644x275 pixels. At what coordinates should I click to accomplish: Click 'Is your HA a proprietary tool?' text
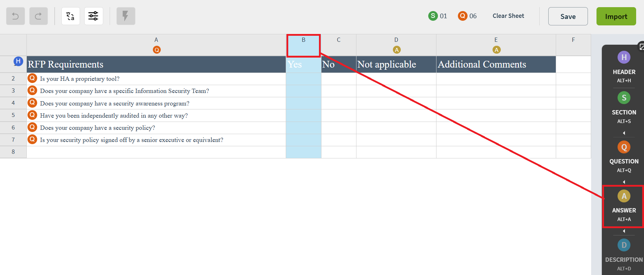coord(80,79)
